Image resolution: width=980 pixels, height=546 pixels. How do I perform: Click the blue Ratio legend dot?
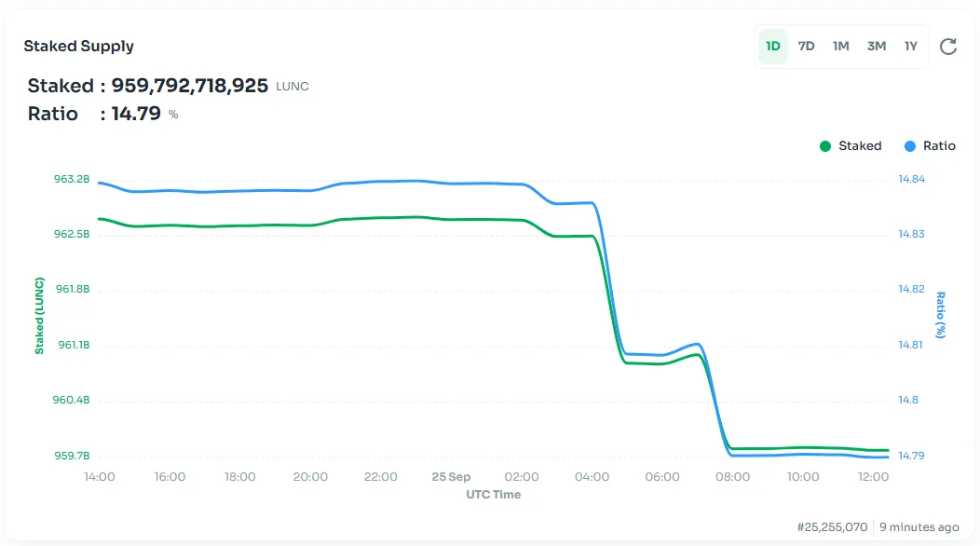(910, 146)
